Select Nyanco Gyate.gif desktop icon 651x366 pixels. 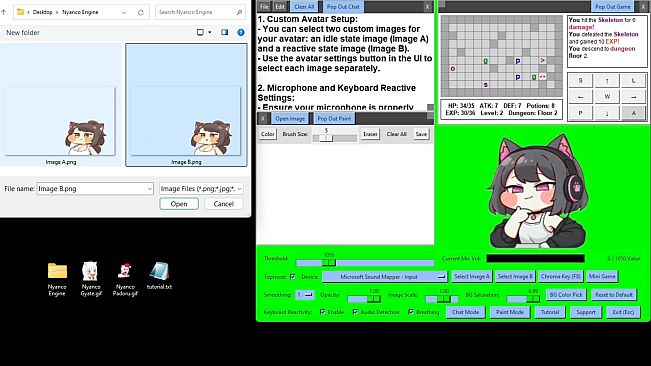coord(91,279)
